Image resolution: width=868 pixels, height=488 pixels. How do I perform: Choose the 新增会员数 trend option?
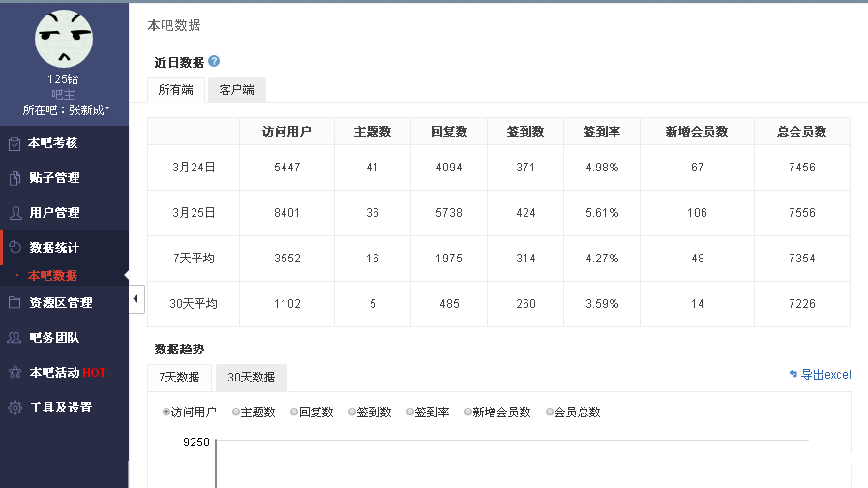coord(469,412)
